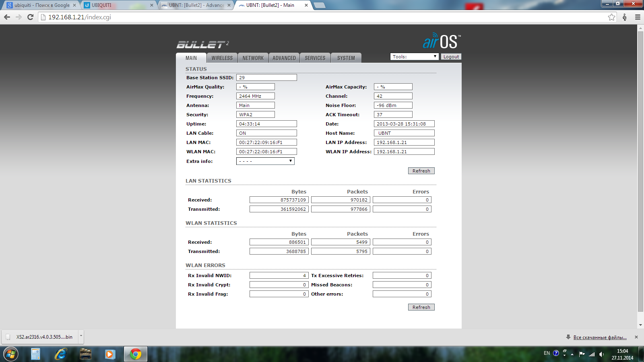Go back with the browser back arrow

pos(7,17)
